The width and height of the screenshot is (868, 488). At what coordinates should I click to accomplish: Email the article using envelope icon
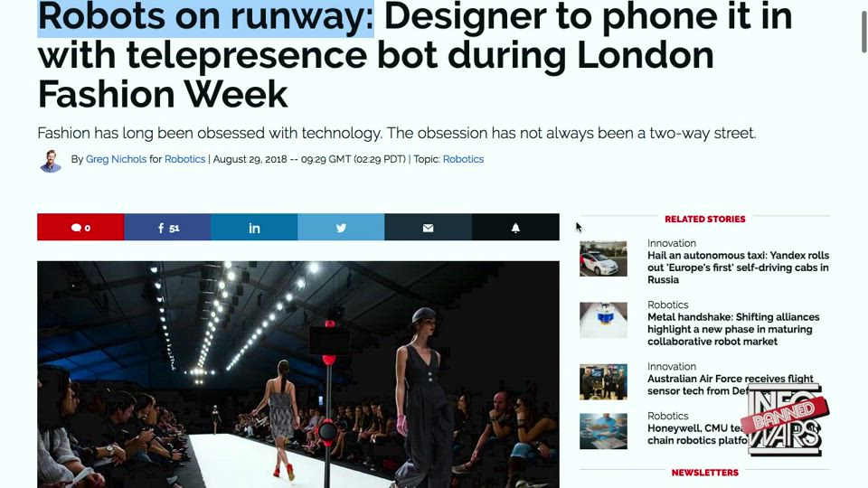[428, 228]
